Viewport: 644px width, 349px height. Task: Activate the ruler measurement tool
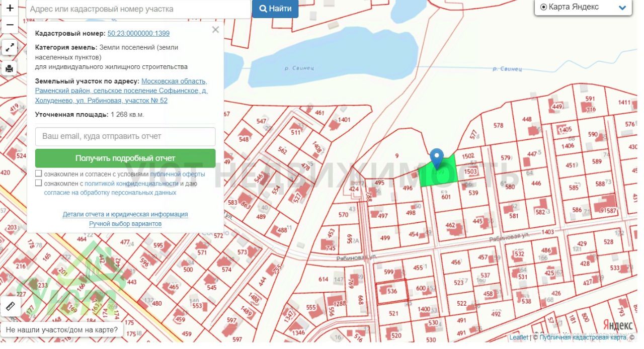click(x=11, y=305)
